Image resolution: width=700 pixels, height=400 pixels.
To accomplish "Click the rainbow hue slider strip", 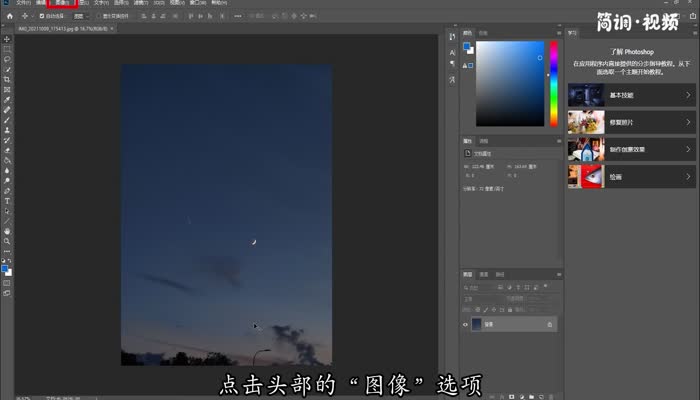I will tap(553, 83).
